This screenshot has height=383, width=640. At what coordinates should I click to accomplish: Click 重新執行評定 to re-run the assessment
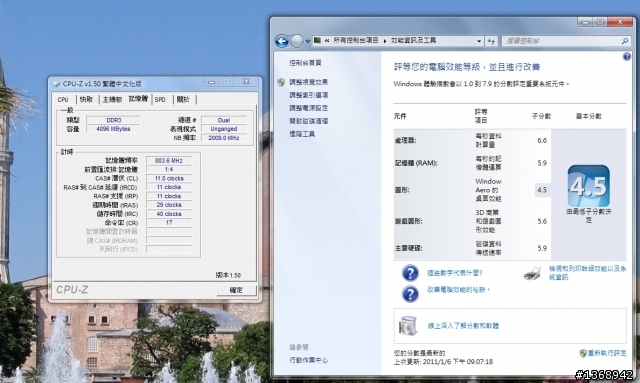[607, 353]
